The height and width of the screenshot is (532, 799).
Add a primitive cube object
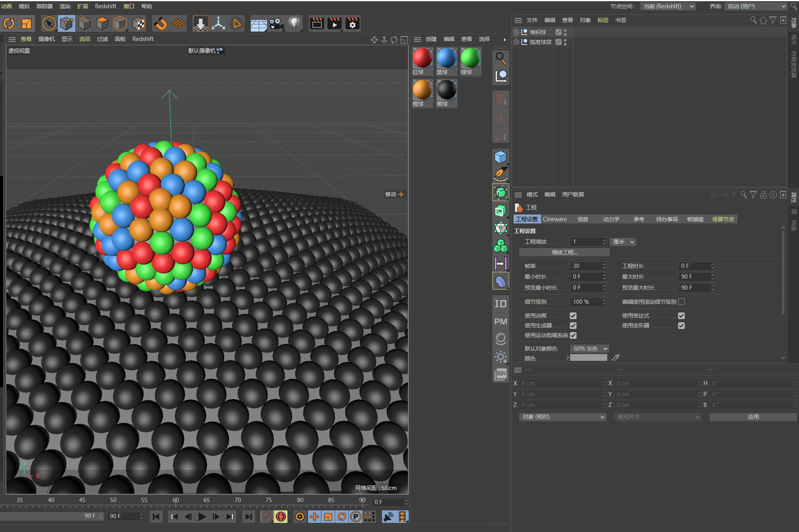tap(501, 157)
